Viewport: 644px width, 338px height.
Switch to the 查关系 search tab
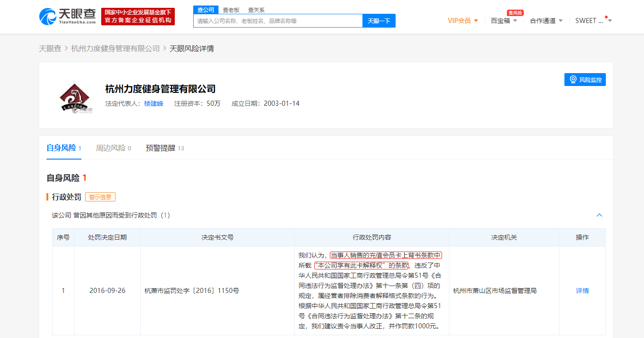click(256, 10)
